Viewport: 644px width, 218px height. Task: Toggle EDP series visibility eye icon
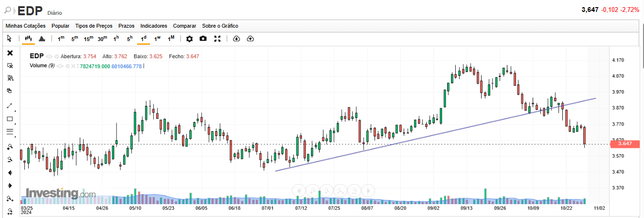coord(49,56)
